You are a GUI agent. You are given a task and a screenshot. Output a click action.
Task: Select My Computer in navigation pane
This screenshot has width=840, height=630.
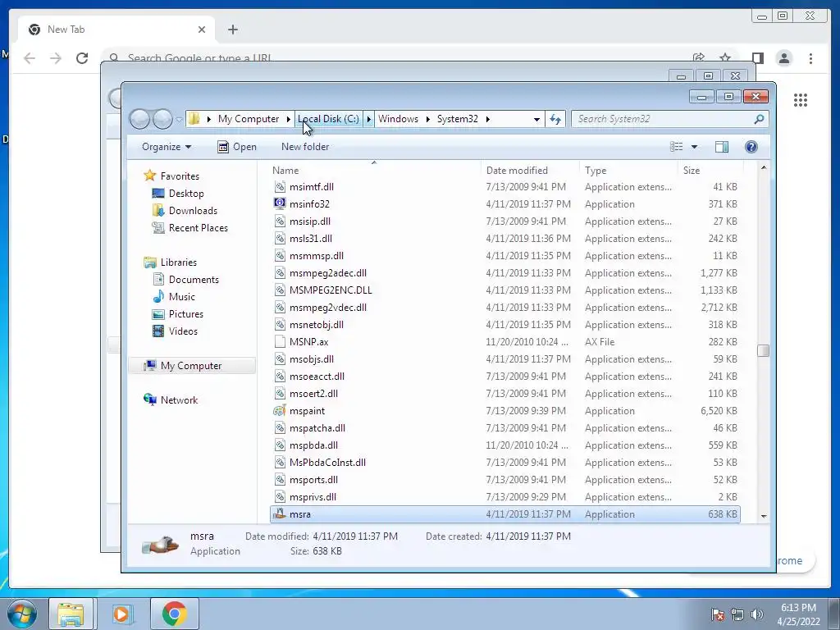coord(192,365)
